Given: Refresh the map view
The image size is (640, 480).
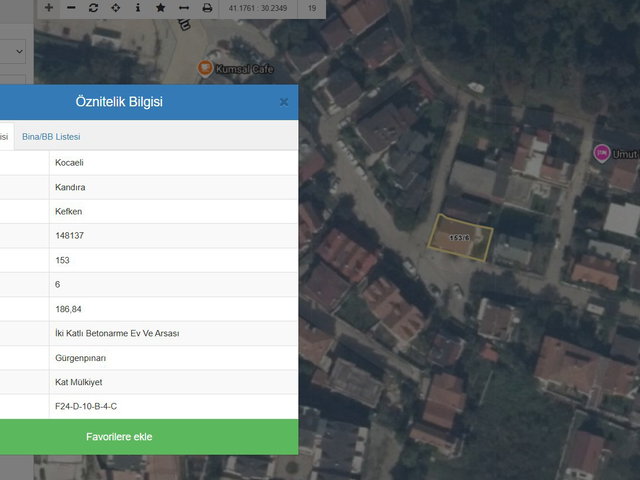Looking at the screenshot, I should click(93, 8).
